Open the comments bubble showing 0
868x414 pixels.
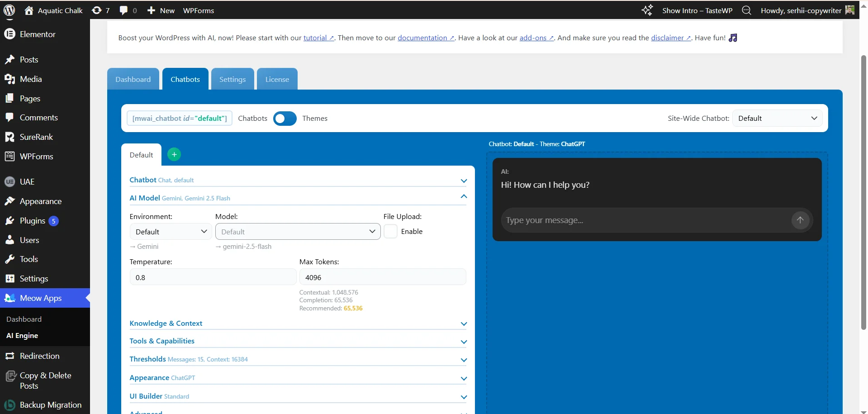[x=127, y=10]
